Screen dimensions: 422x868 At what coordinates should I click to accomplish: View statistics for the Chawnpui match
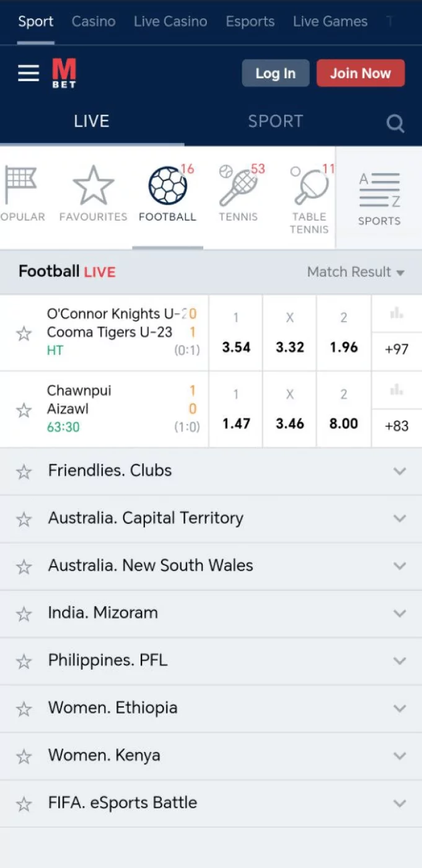397,389
